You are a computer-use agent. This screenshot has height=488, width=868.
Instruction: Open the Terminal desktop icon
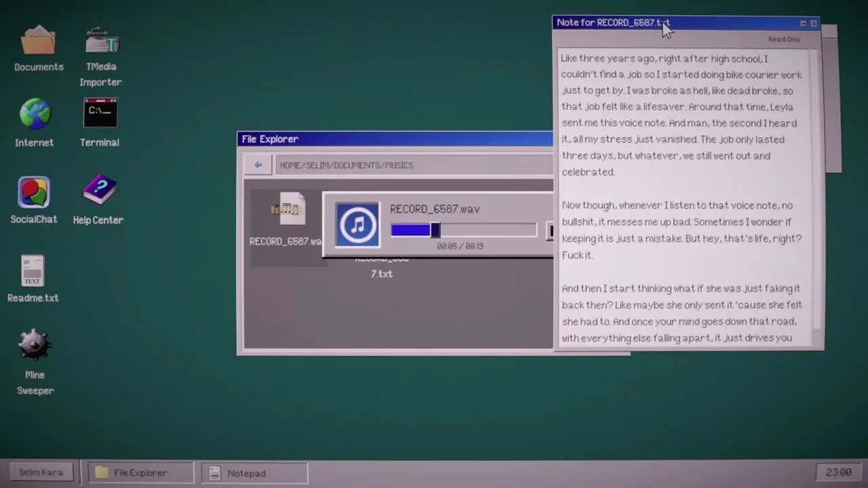(x=100, y=123)
